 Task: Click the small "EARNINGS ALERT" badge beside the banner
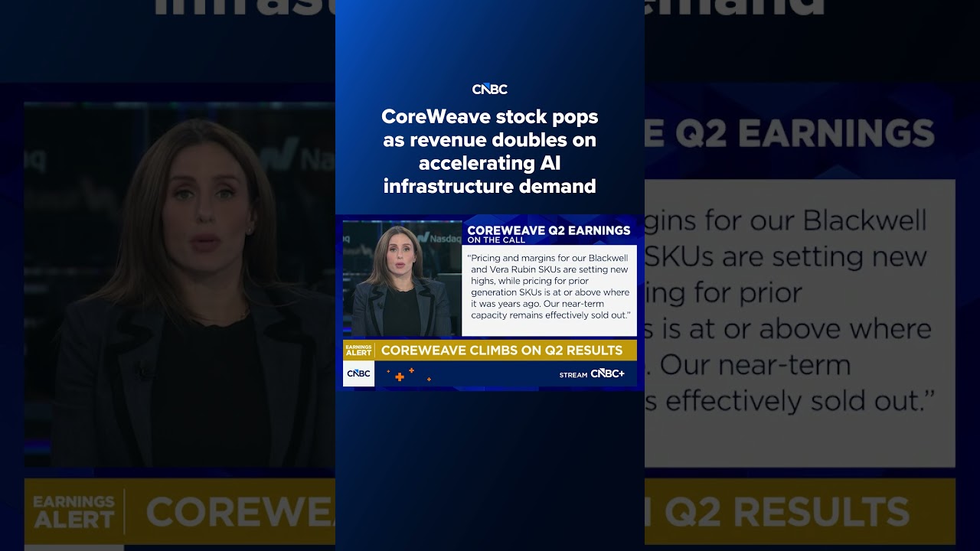click(x=358, y=350)
